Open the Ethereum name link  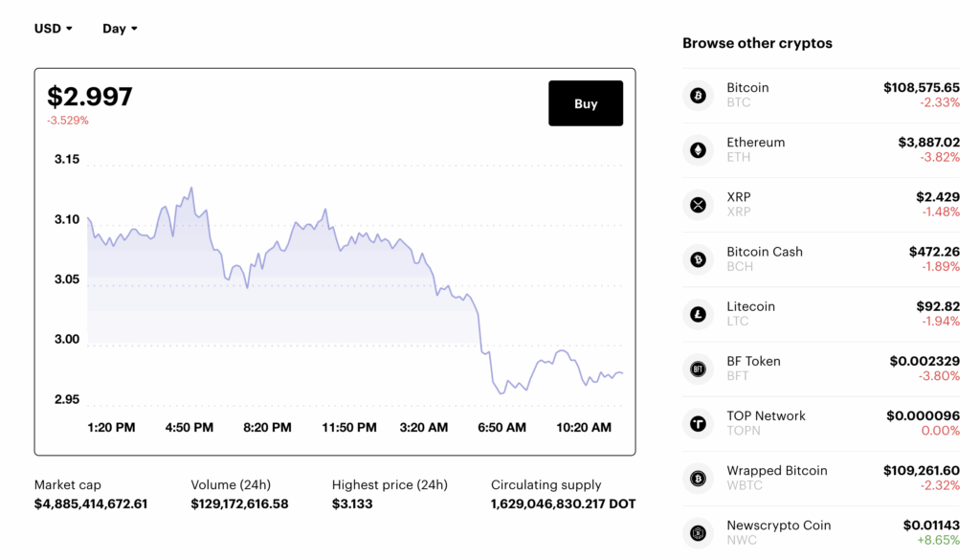click(755, 143)
